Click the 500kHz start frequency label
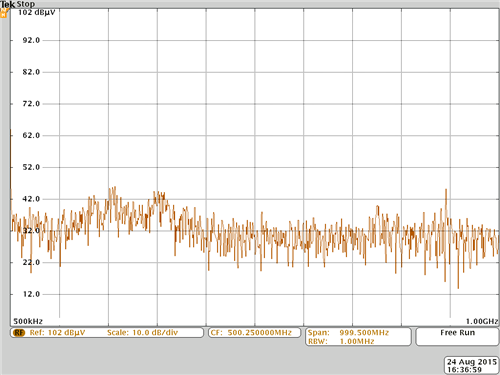Viewport: 500px width, 375px height. coord(28,321)
